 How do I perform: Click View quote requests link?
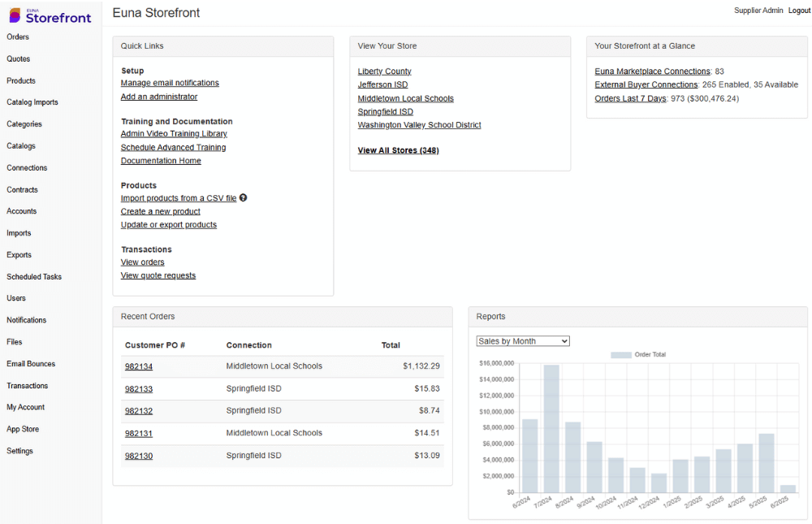point(158,275)
